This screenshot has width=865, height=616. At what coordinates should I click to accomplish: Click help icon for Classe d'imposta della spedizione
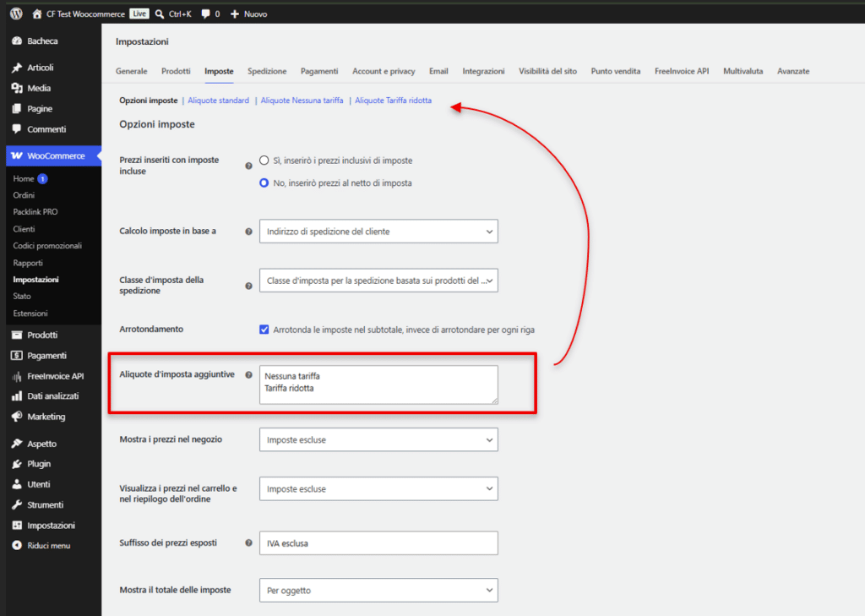249,286
